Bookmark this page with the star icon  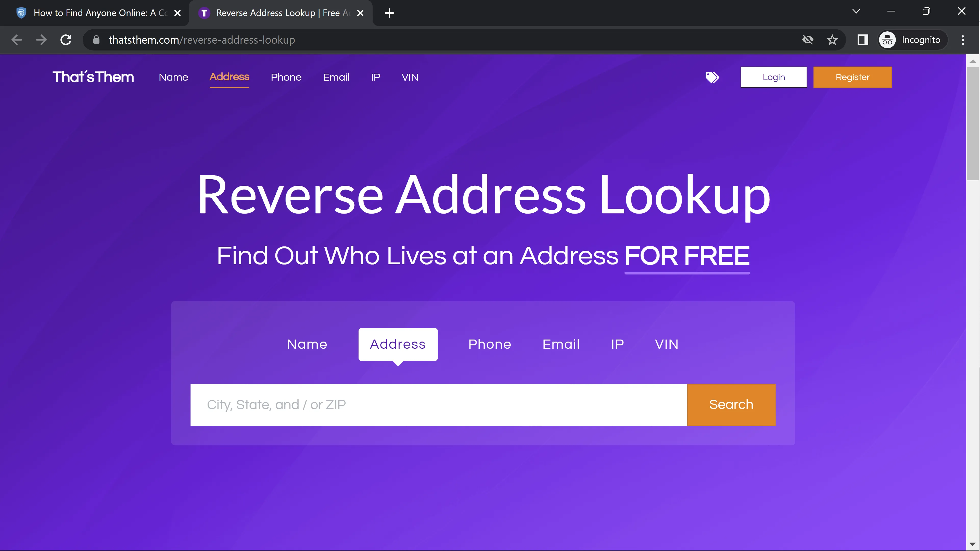click(832, 40)
